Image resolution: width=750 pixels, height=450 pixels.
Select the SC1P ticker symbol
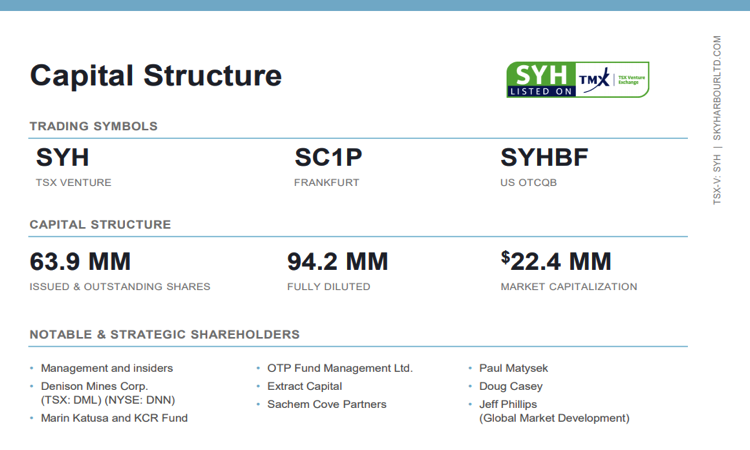(x=329, y=157)
